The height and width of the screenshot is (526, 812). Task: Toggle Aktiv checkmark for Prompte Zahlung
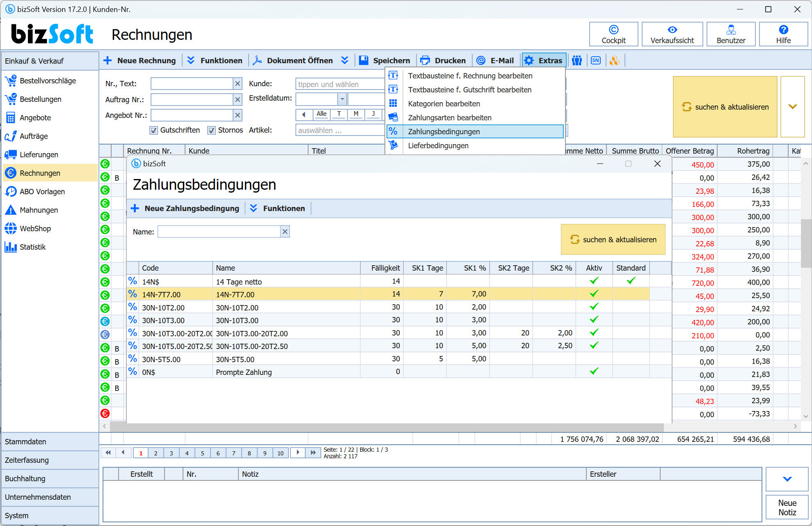(x=594, y=371)
